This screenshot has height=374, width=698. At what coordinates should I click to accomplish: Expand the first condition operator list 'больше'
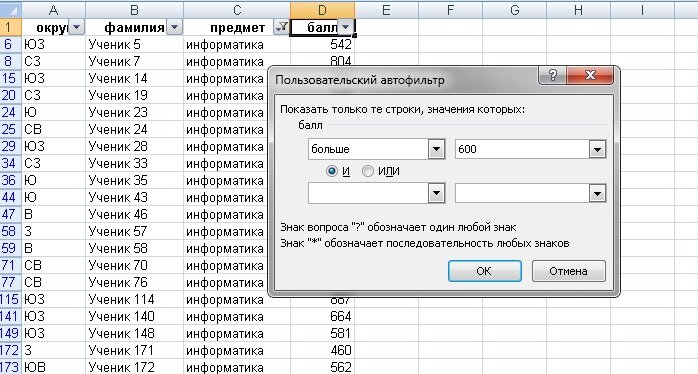[x=437, y=149]
